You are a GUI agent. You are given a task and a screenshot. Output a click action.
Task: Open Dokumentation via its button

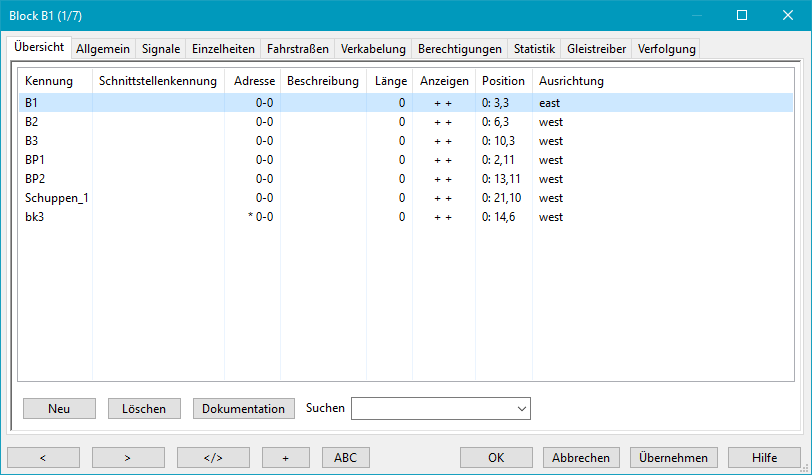[244, 408]
